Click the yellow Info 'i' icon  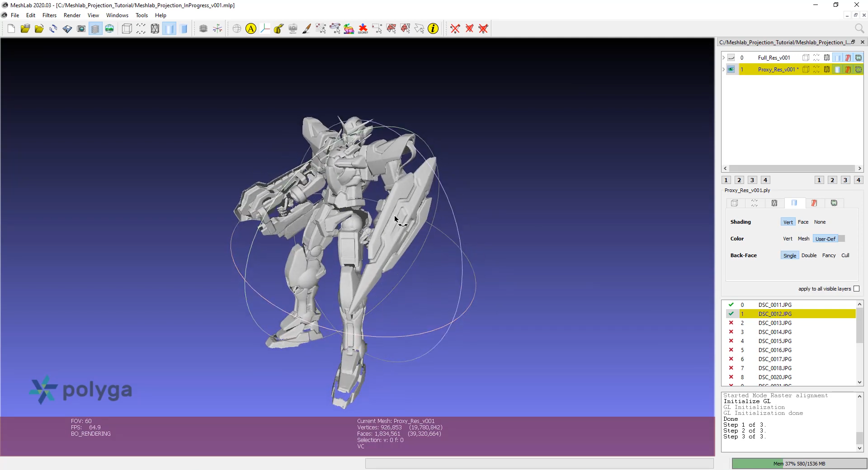[433, 29]
